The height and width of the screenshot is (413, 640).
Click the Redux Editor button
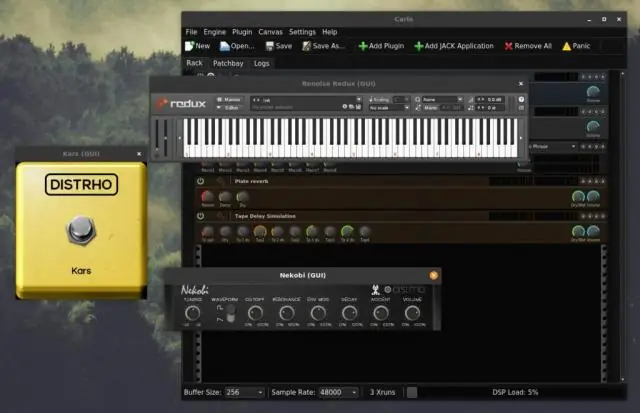coord(229,108)
